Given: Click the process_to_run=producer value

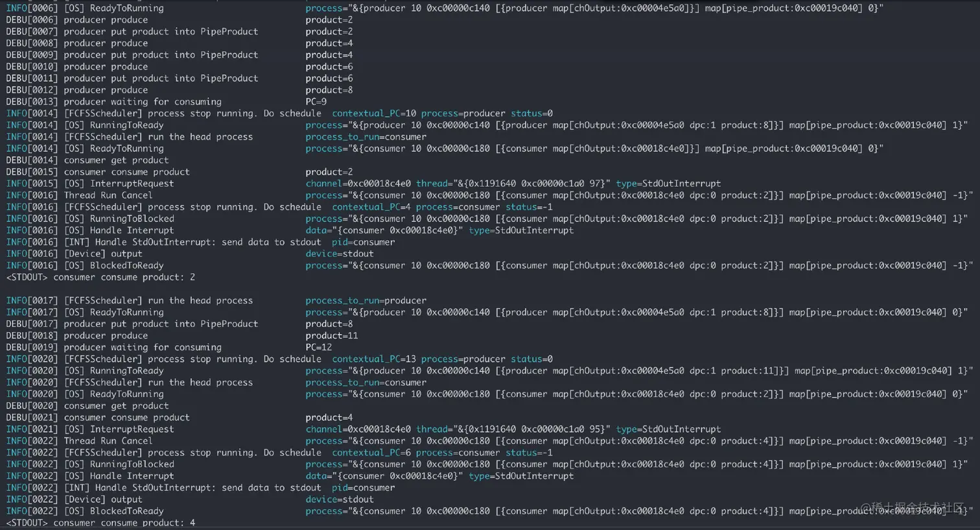Looking at the screenshot, I should click(x=366, y=300).
